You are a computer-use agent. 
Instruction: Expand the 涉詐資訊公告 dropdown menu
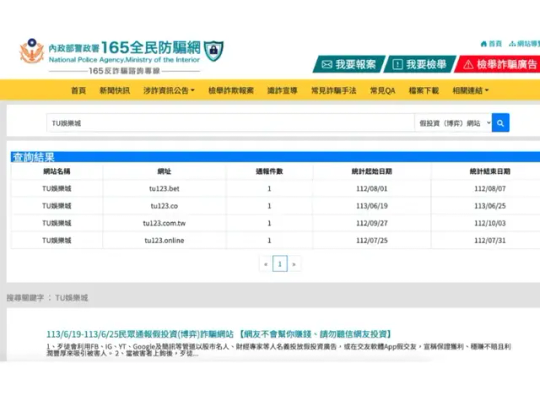click(x=169, y=91)
